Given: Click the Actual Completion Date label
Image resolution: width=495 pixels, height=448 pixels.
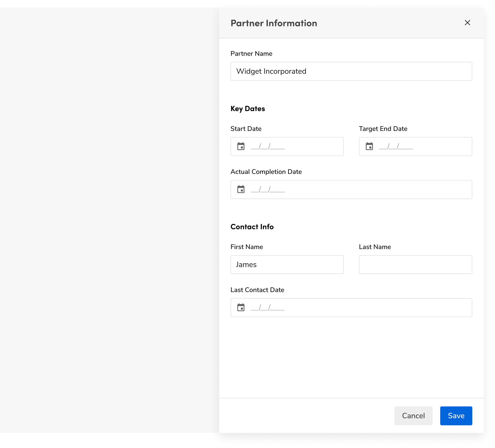Looking at the screenshot, I should (266, 172).
